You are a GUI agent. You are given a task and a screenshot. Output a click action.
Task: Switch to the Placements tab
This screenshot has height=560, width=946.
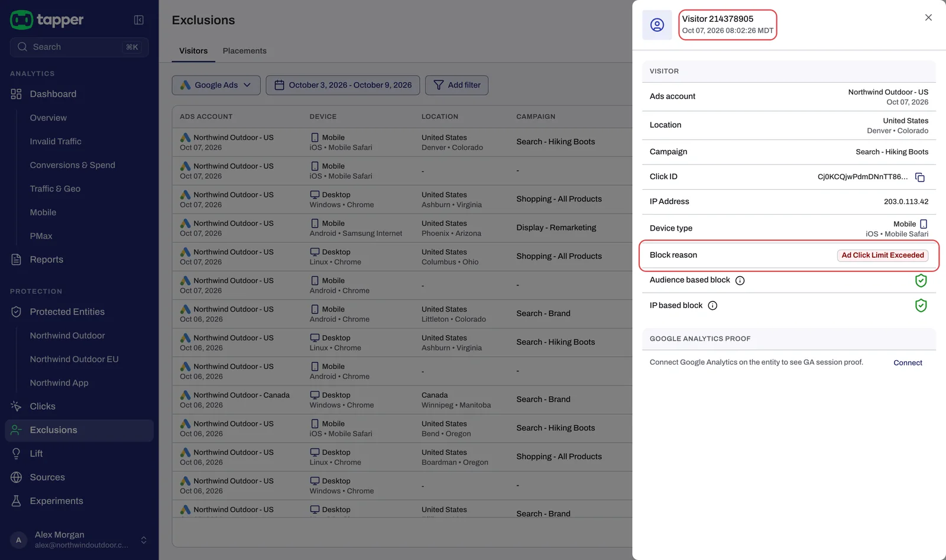point(244,51)
